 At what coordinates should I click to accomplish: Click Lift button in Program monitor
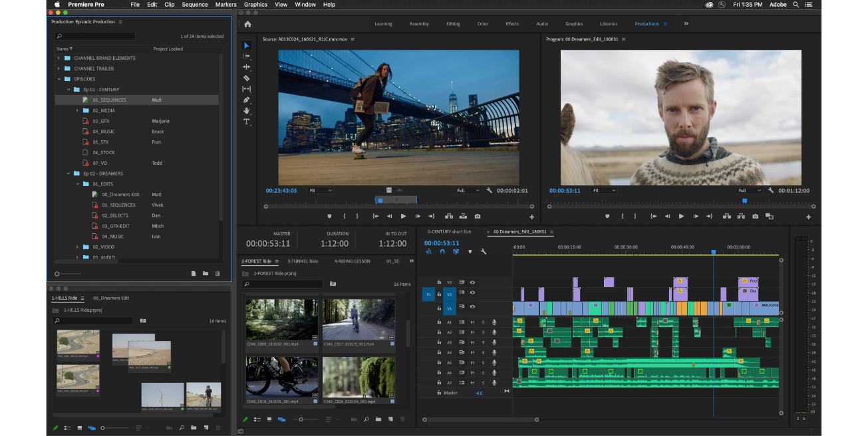[x=726, y=216]
